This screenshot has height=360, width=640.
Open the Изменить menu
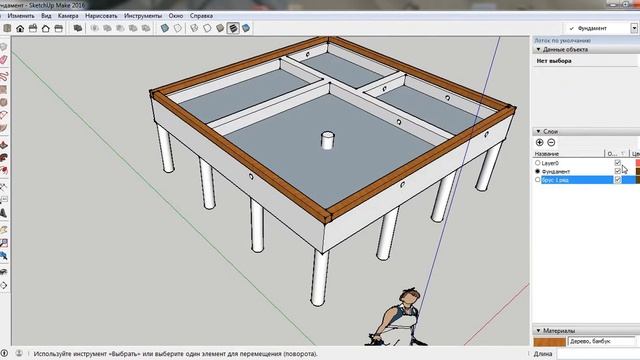click(21, 16)
